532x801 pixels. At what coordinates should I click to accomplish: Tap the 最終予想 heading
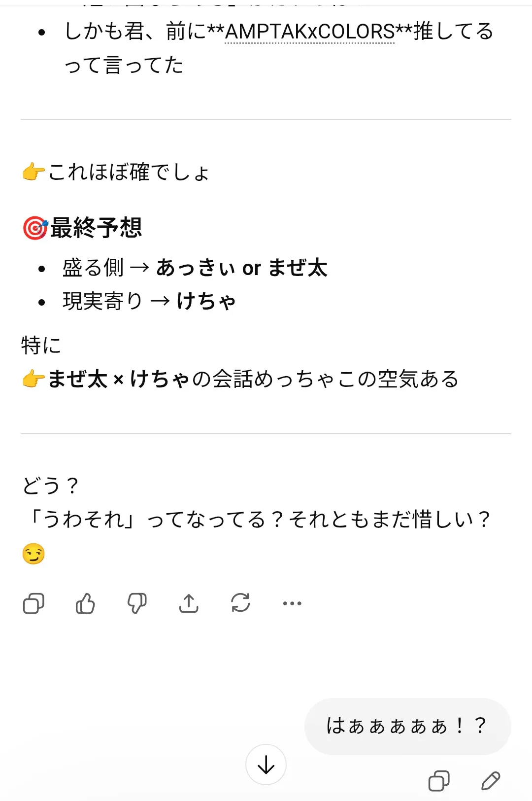[96, 228]
